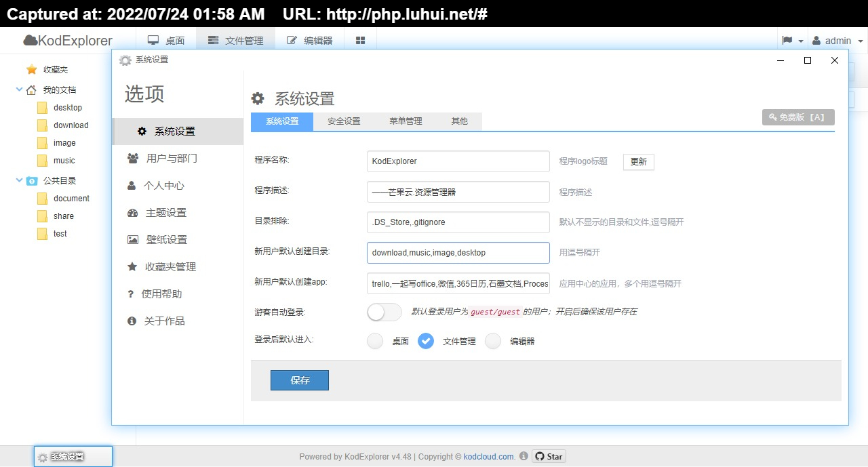This screenshot has height=467, width=868.
Task: Click the desktop folder icon in tree
Action: (43, 108)
